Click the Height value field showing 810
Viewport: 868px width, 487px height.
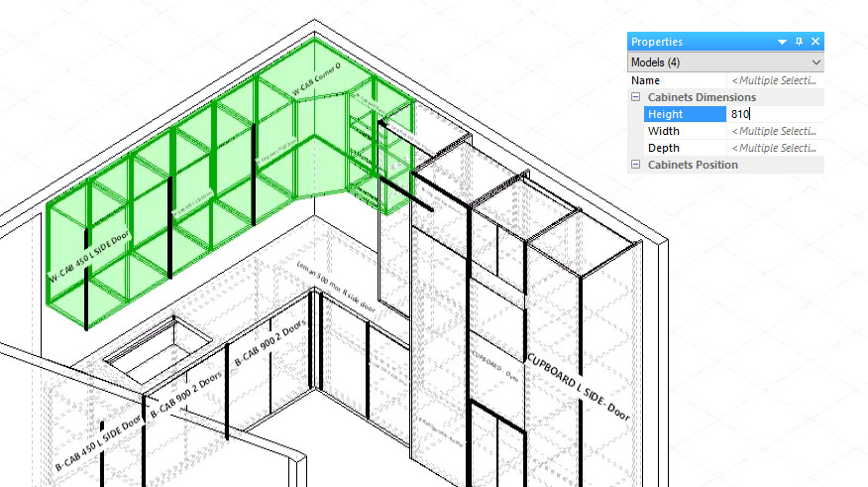(775, 114)
